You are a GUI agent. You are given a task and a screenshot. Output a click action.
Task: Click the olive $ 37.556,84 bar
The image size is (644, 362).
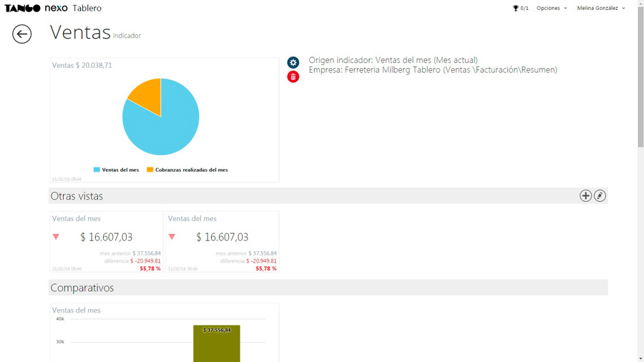pos(216,343)
